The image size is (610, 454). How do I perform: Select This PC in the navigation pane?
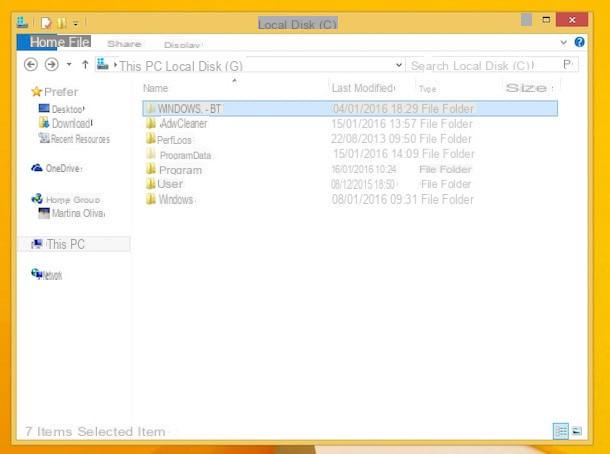point(74,244)
